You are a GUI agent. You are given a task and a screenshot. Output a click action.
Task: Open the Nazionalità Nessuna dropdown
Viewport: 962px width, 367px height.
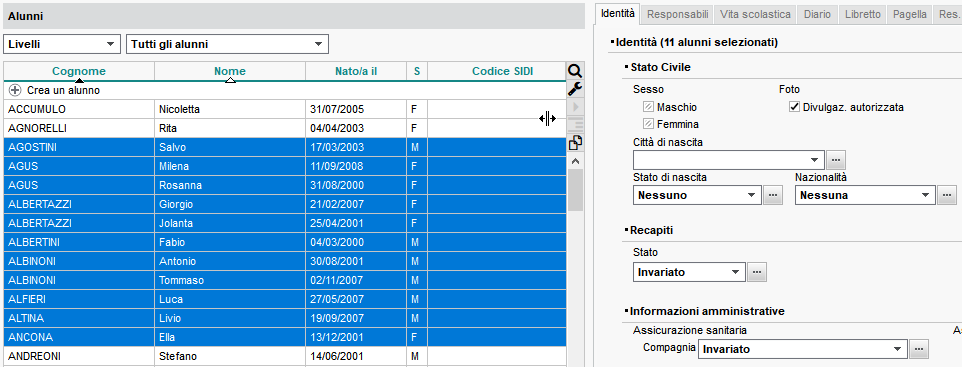pos(865,195)
